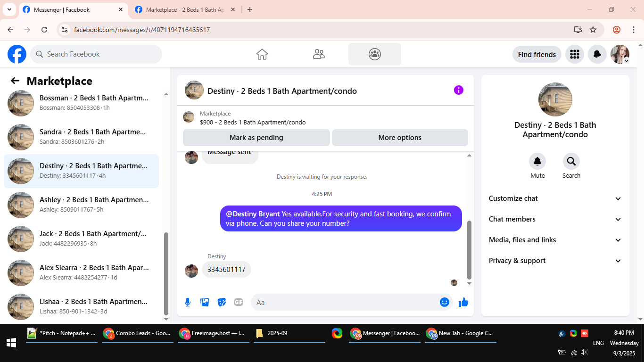Open the Facebook menu grid icon
The image size is (644, 362).
click(574, 54)
